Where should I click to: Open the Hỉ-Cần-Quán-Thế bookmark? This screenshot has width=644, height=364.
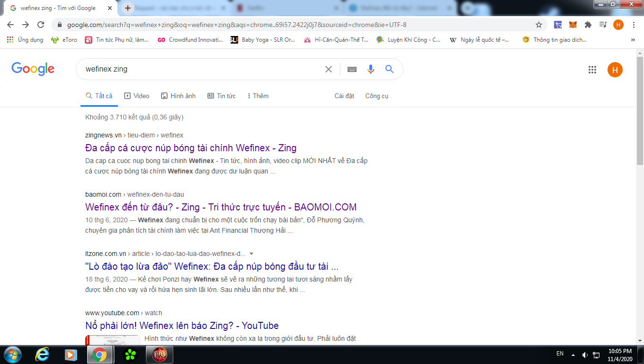pyautogui.click(x=336, y=40)
